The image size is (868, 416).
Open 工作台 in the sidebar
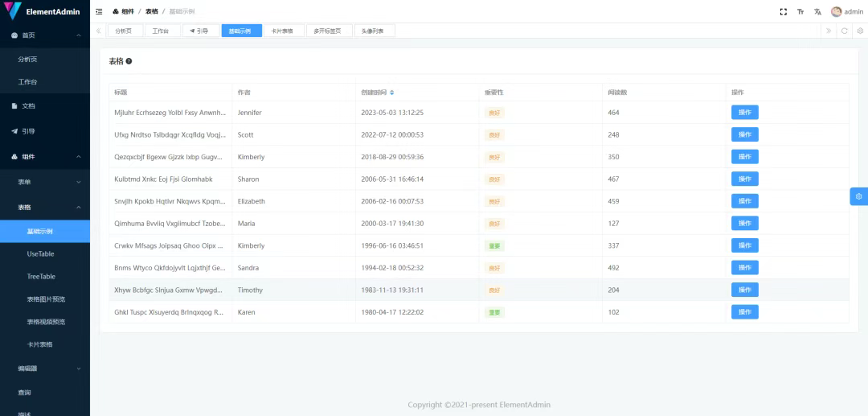[x=45, y=82]
